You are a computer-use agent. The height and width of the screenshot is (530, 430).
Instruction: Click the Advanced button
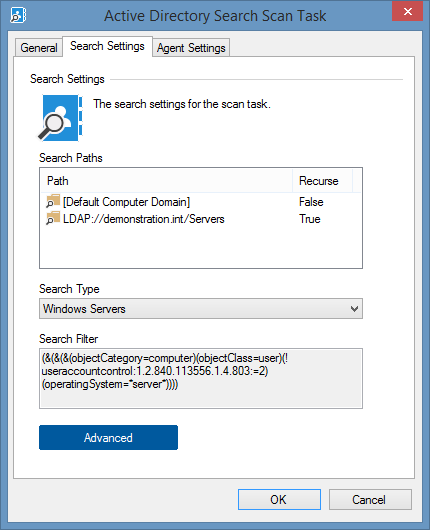(x=108, y=438)
